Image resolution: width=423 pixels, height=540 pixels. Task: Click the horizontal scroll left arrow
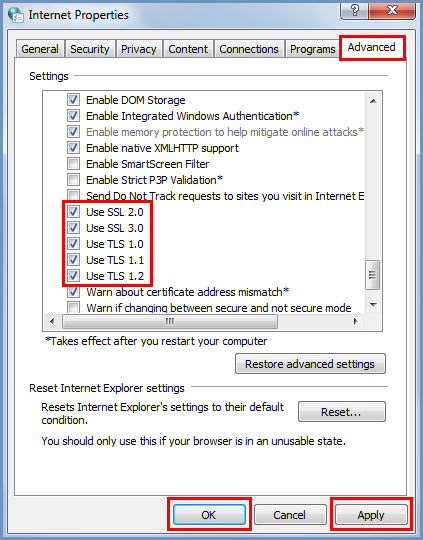click(52, 321)
